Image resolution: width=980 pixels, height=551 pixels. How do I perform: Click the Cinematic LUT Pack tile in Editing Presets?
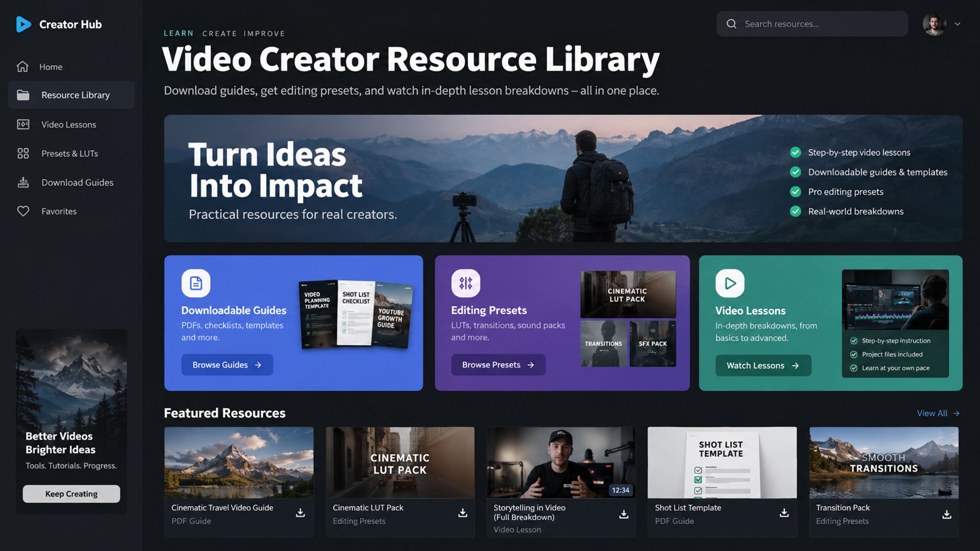coord(628,294)
